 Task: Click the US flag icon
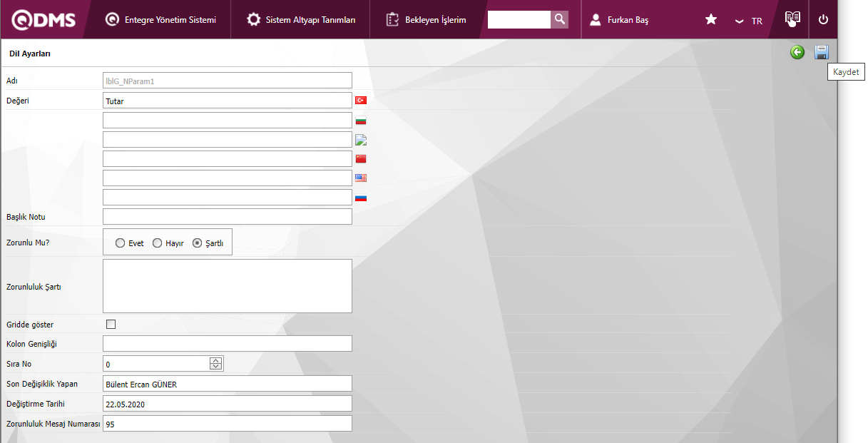361,178
